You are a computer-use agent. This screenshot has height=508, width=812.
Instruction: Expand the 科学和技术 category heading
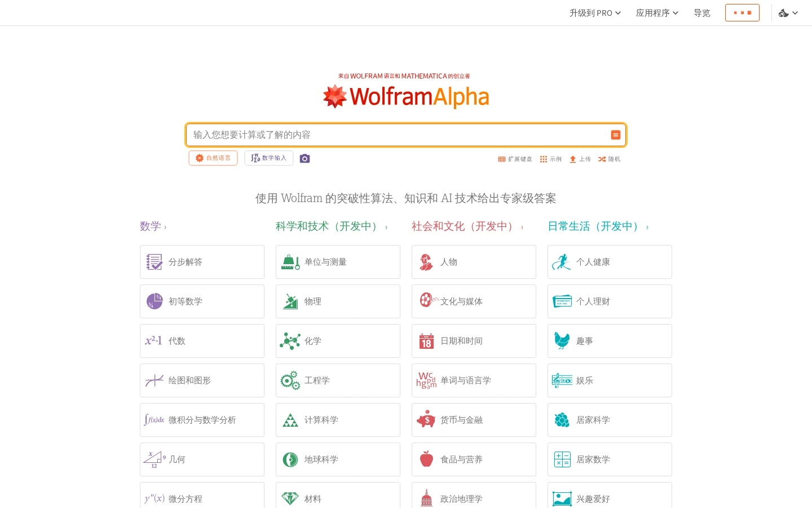click(332, 226)
